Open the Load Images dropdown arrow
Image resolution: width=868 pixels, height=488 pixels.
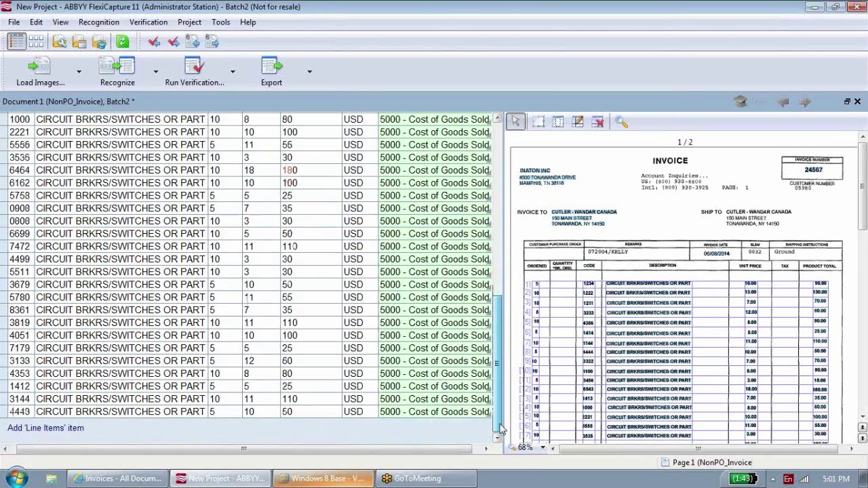click(79, 72)
